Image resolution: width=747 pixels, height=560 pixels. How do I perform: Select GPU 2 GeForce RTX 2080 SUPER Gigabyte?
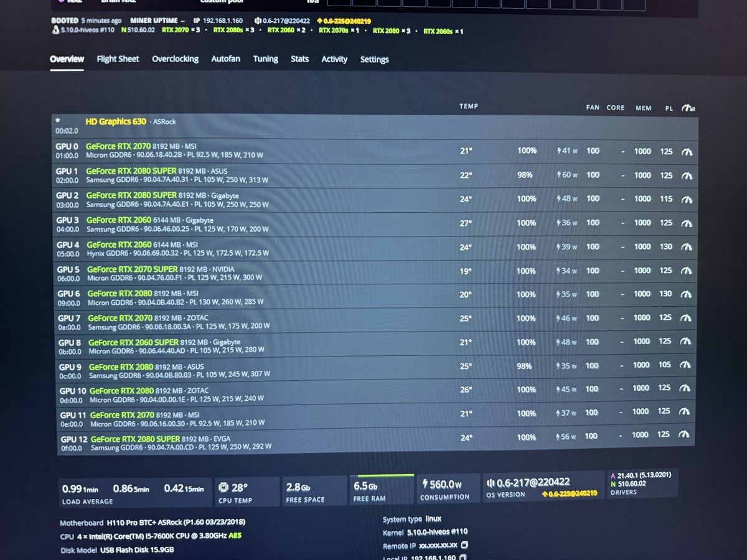(132, 195)
